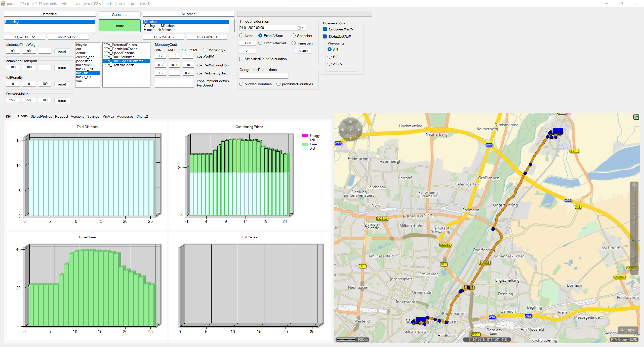Open the date-time picker dropdown

click(301, 28)
